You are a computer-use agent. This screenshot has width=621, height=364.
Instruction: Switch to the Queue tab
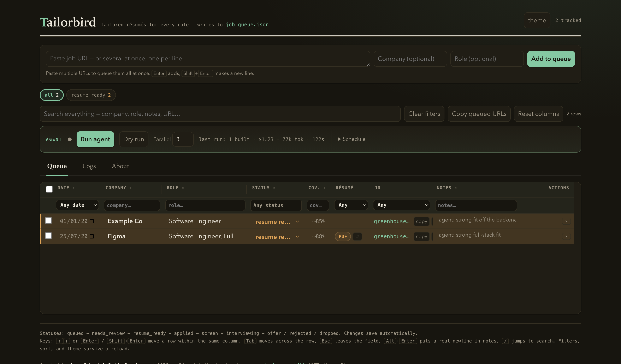click(x=57, y=166)
